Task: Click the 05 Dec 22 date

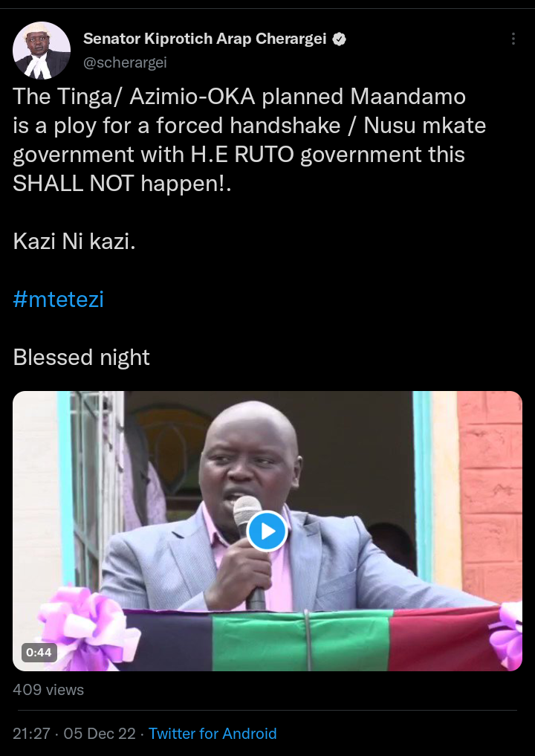Action: point(100,734)
